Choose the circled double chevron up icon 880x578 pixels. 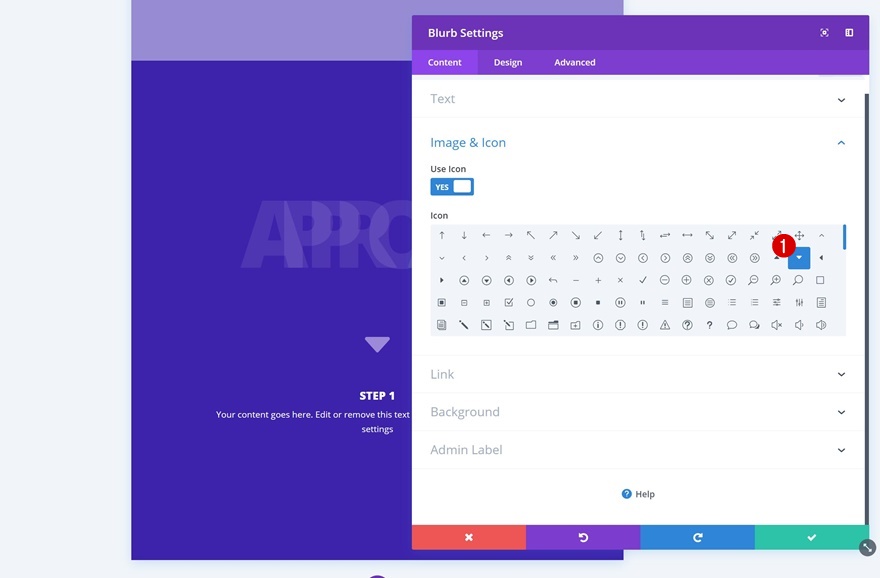687,258
